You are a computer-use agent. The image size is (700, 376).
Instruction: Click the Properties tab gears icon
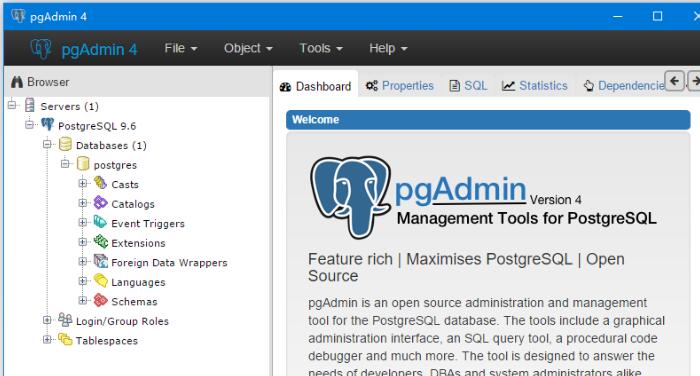point(372,85)
